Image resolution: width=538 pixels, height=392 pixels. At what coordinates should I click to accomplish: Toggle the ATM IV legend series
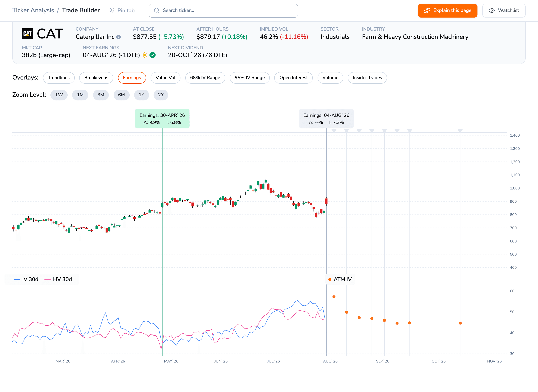(340, 279)
